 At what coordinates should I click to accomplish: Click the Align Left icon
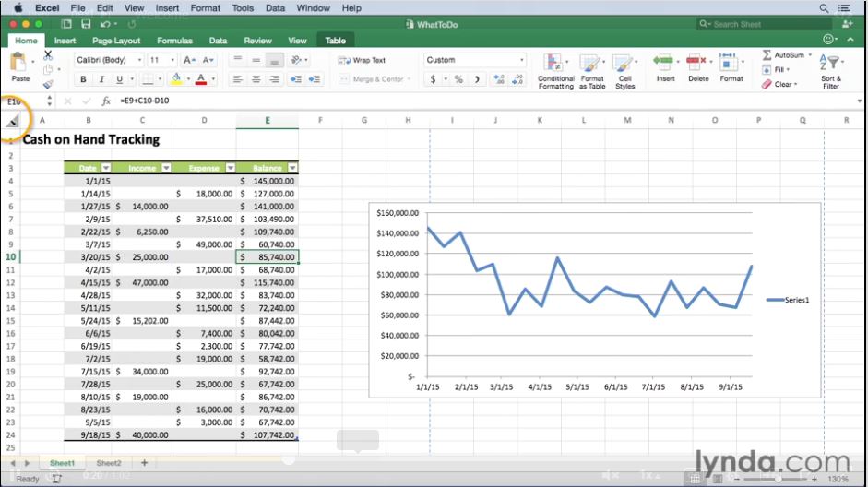click(x=237, y=79)
